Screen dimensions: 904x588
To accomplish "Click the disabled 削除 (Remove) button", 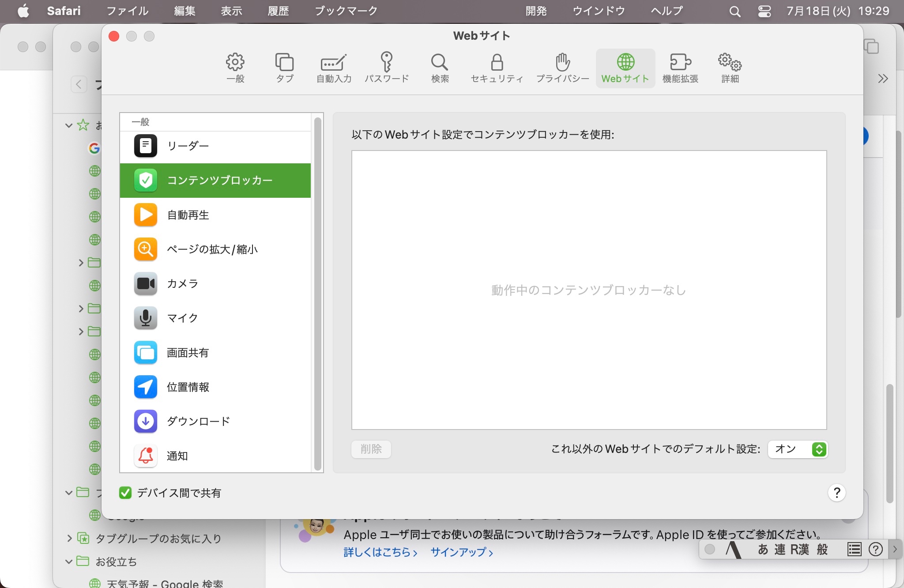I will (371, 449).
